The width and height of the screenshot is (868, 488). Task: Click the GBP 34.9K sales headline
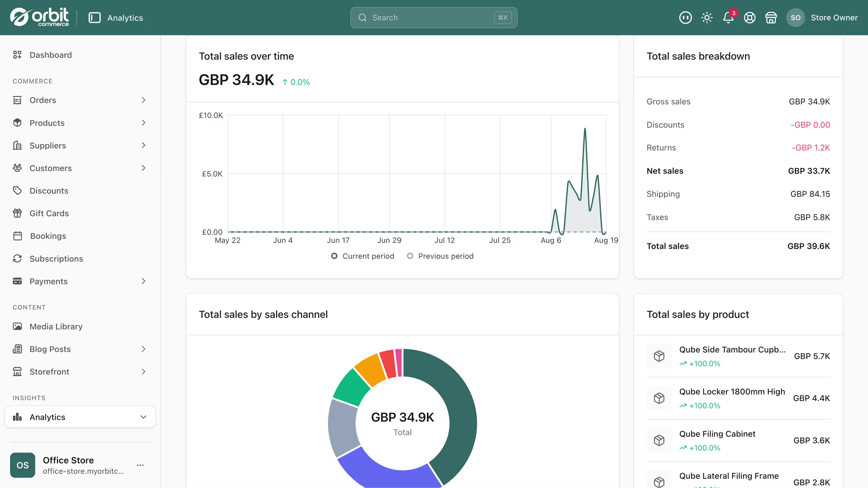click(237, 80)
